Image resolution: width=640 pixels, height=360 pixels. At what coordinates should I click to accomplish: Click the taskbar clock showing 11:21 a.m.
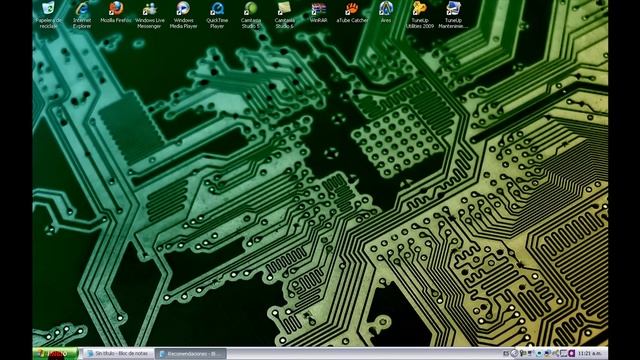pyautogui.click(x=589, y=353)
